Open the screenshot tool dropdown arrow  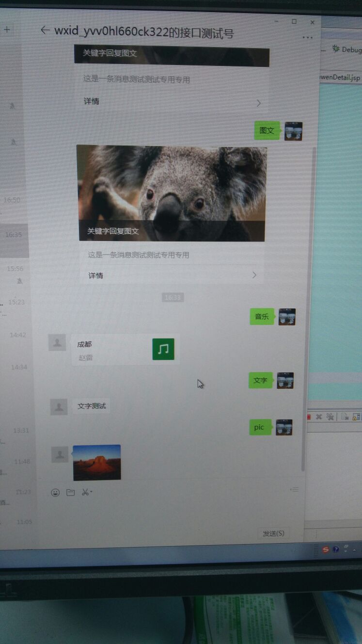coord(91,493)
